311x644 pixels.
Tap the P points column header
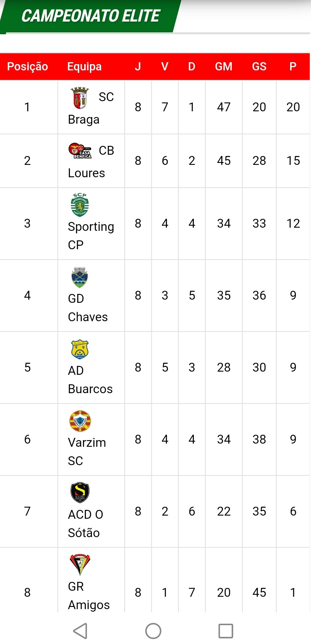(293, 67)
